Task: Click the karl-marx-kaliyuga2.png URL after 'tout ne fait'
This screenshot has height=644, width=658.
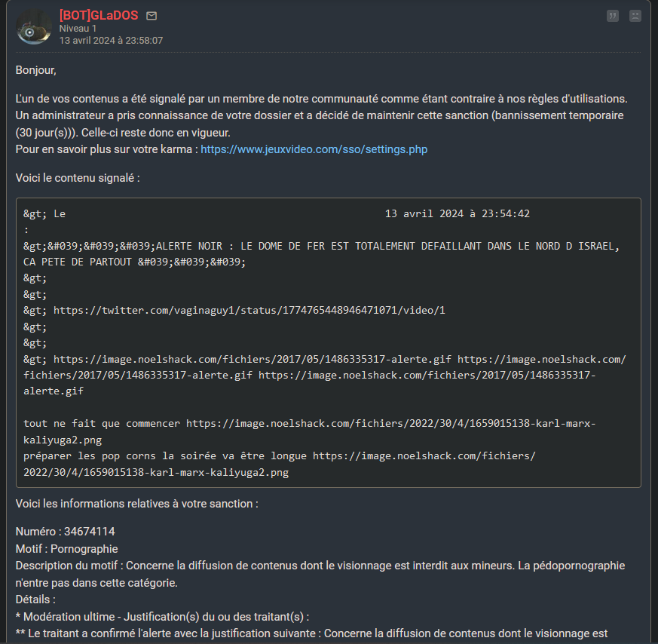Action: pyautogui.click(x=391, y=424)
